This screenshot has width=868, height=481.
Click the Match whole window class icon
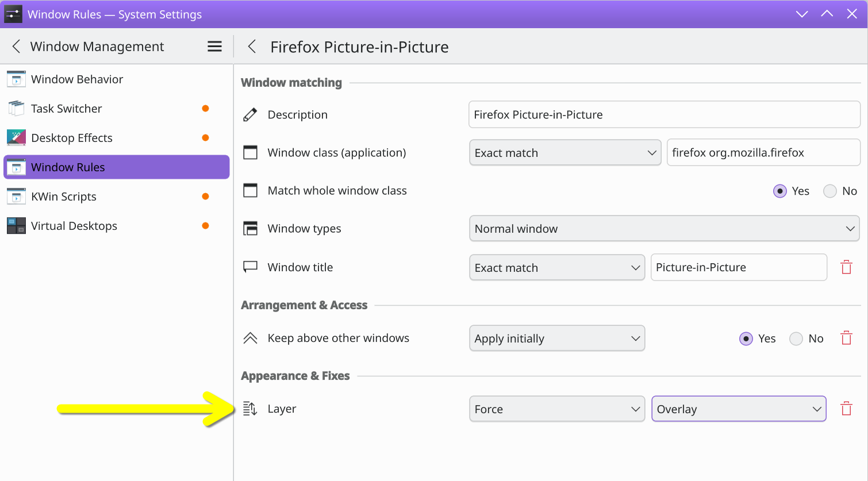[x=250, y=190]
